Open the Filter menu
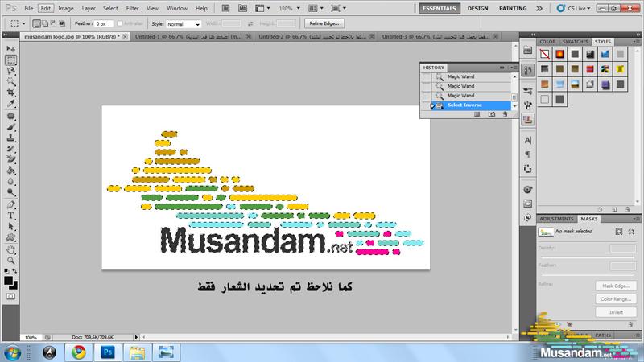 pos(132,8)
